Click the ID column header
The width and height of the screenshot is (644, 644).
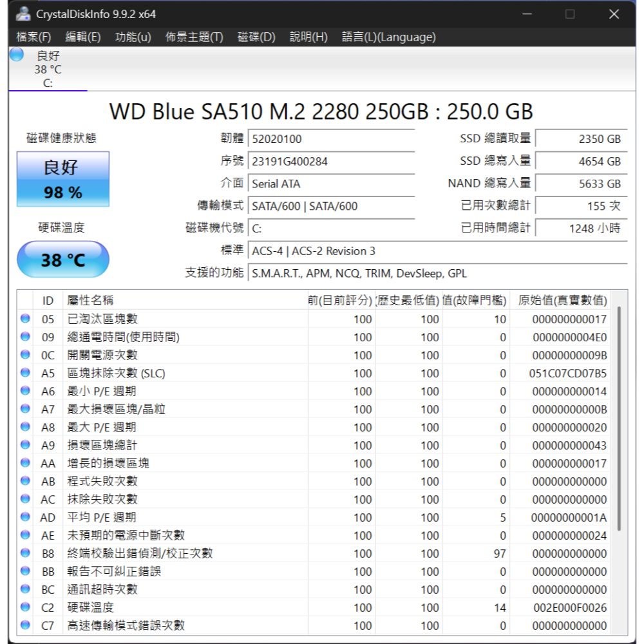tap(48, 300)
